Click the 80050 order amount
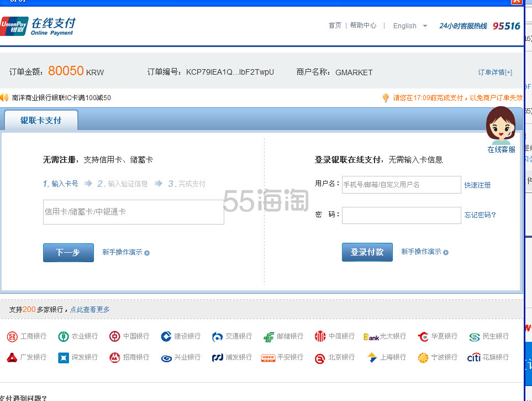This screenshot has height=401, width=532. [66, 71]
